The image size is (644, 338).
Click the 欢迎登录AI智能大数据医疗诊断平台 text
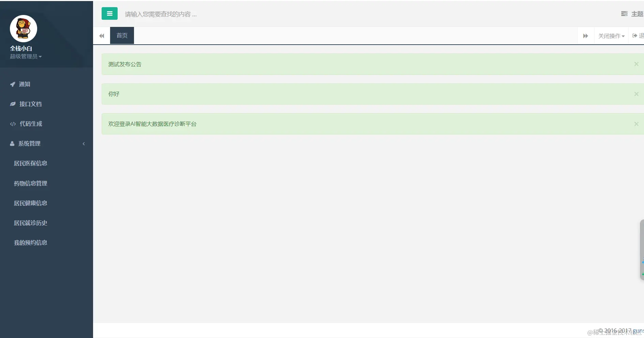coord(152,124)
